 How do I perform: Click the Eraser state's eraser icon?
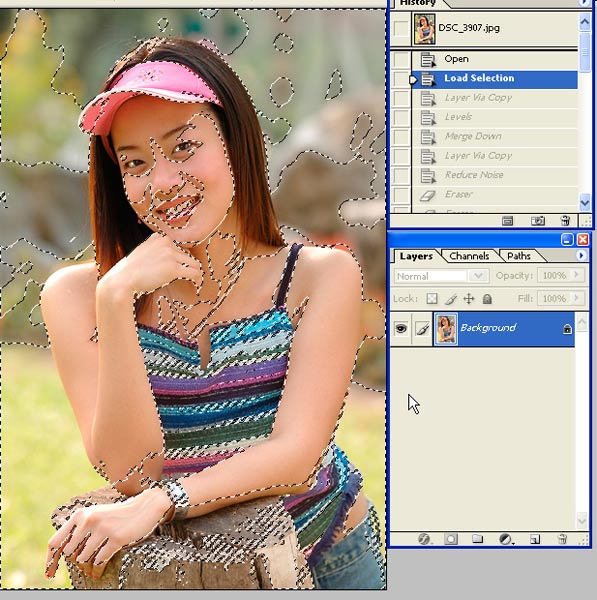coord(428,195)
